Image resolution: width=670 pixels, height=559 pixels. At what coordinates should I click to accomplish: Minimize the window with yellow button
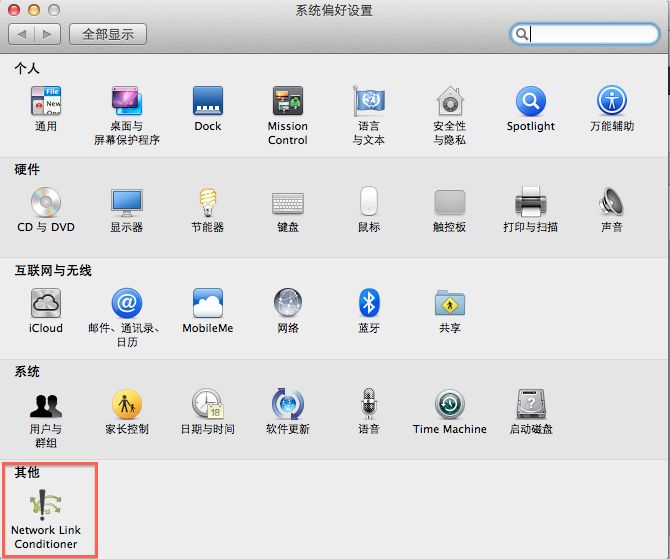34,10
